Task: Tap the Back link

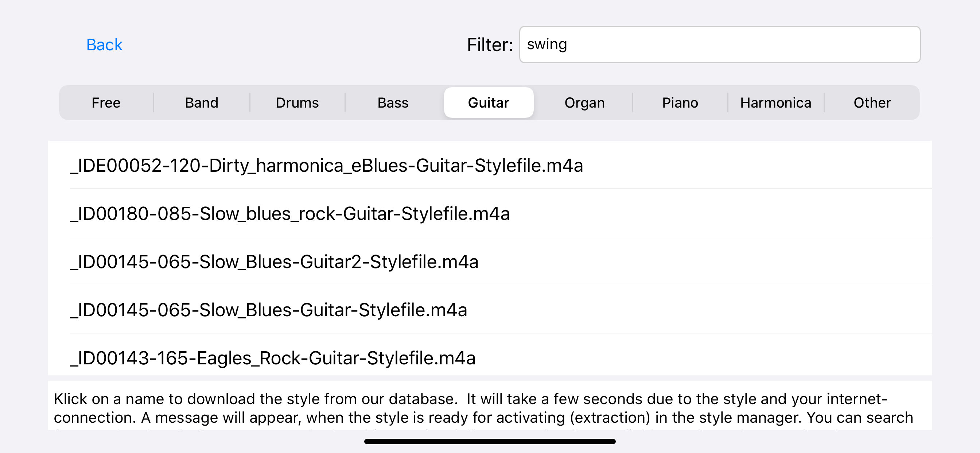Action: (x=104, y=45)
